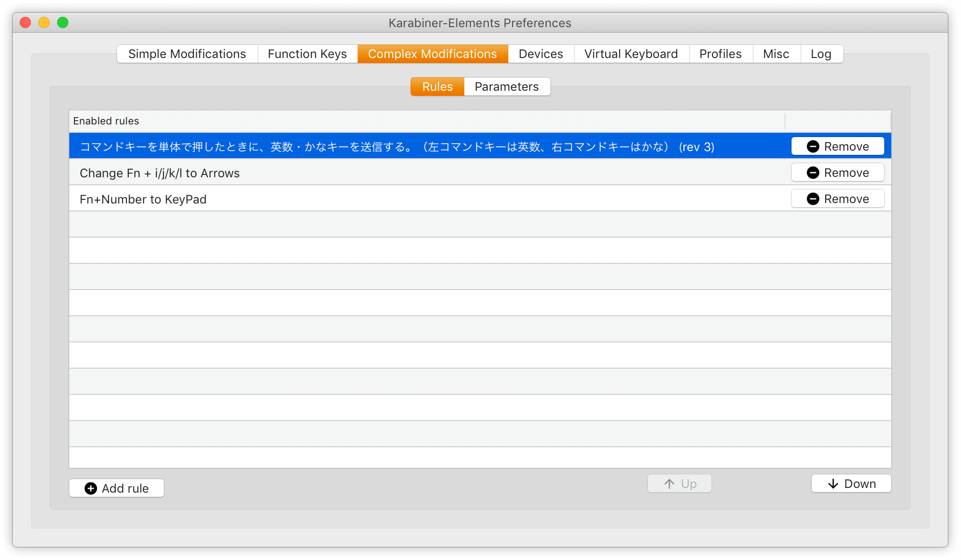Switch to the Profiles tab
The height and width of the screenshot is (560, 961).
point(721,54)
